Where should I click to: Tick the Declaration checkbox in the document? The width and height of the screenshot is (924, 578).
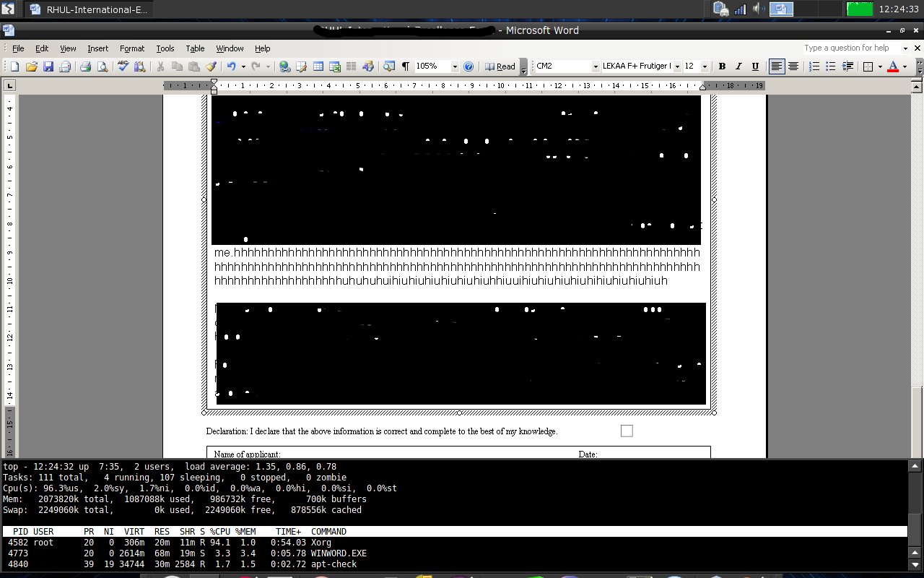click(x=627, y=431)
